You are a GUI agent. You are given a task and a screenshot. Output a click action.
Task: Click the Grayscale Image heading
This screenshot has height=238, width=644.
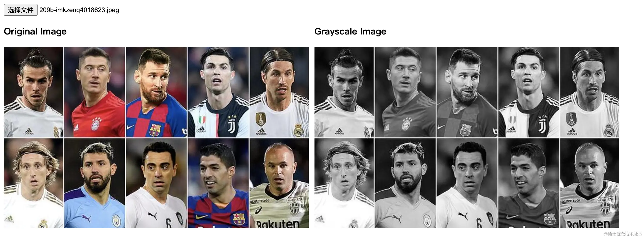[x=350, y=31]
